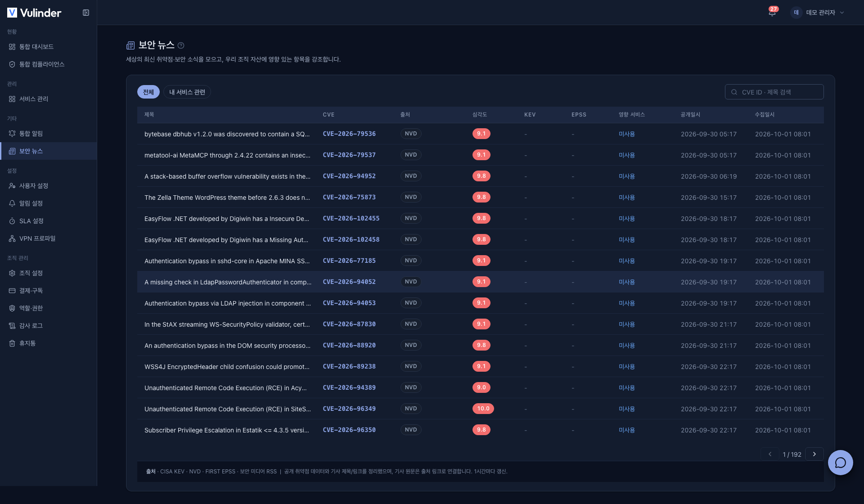Open CVE-2026-79537 link
864x504 pixels.
pyautogui.click(x=349, y=155)
